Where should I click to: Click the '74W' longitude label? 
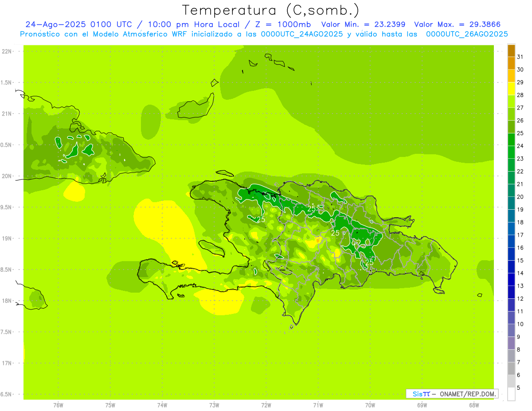pos(162,405)
